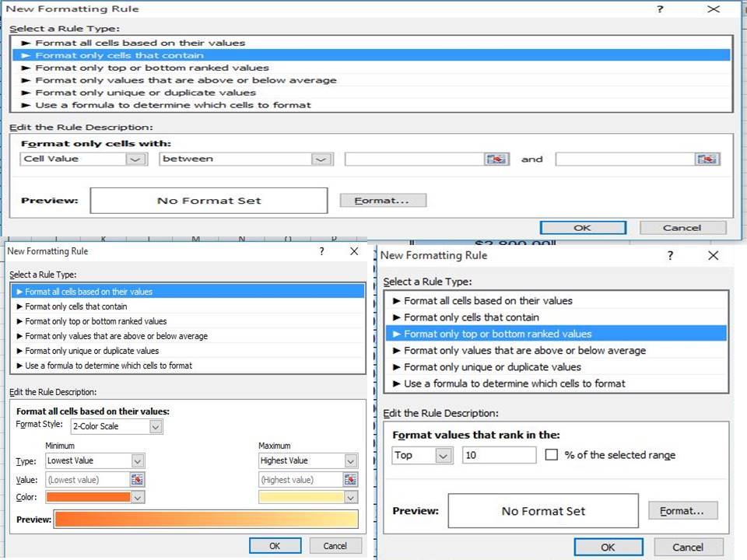
Task: Click the first value input field after 'between'
Action: 415,159
